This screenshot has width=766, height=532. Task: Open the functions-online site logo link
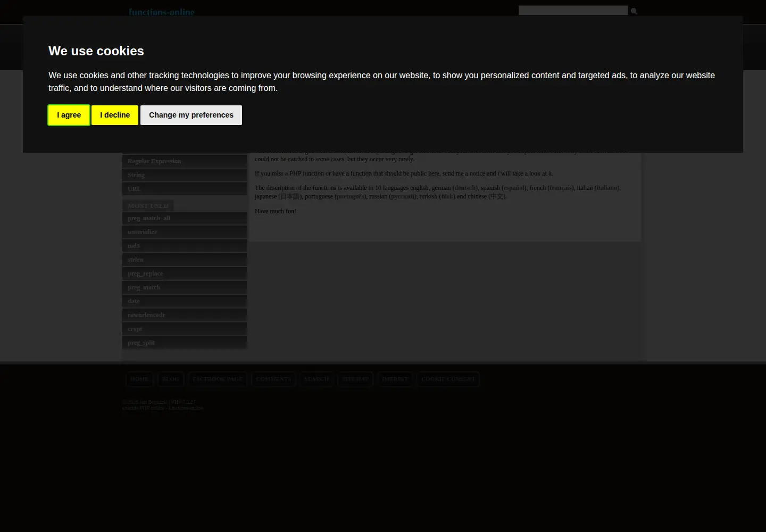pos(162,12)
